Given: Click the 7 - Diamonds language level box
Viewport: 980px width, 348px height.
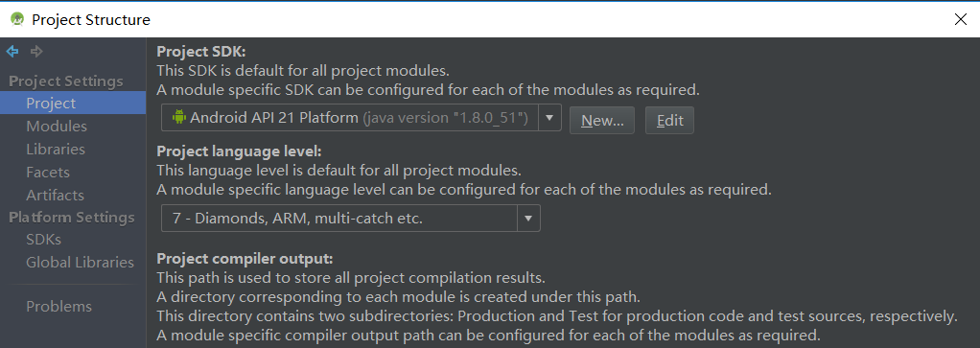Looking at the screenshot, I should pos(351,219).
